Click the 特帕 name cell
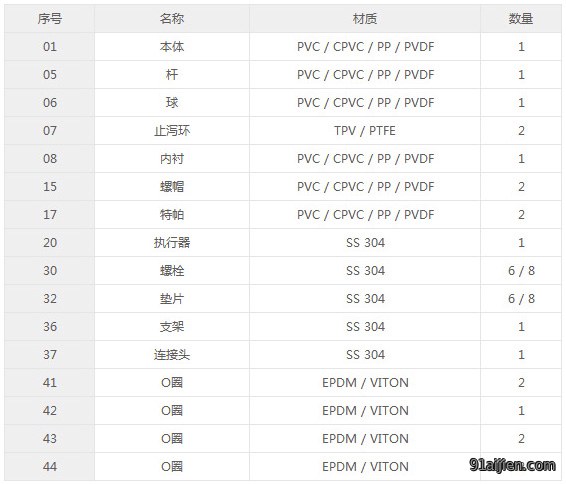Image resolution: width=566 pixels, height=484 pixels. coord(172,215)
